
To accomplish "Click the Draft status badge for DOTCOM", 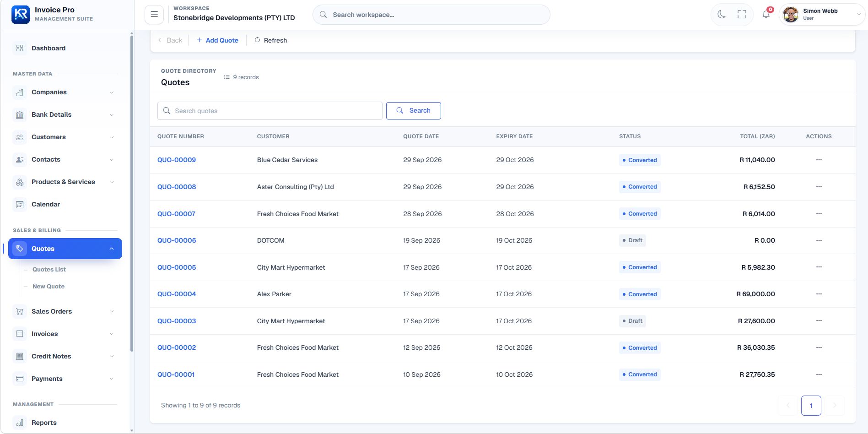I will [632, 240].
